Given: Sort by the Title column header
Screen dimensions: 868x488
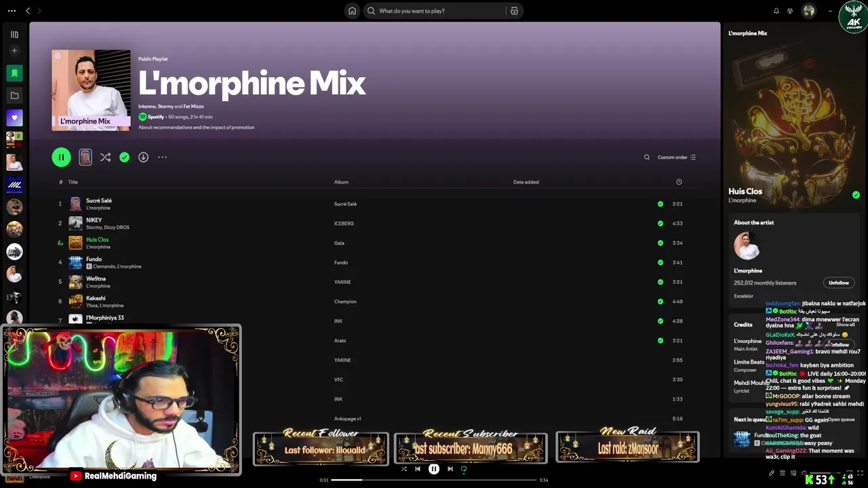Looking at the screenshot, I should click(73, 182).
